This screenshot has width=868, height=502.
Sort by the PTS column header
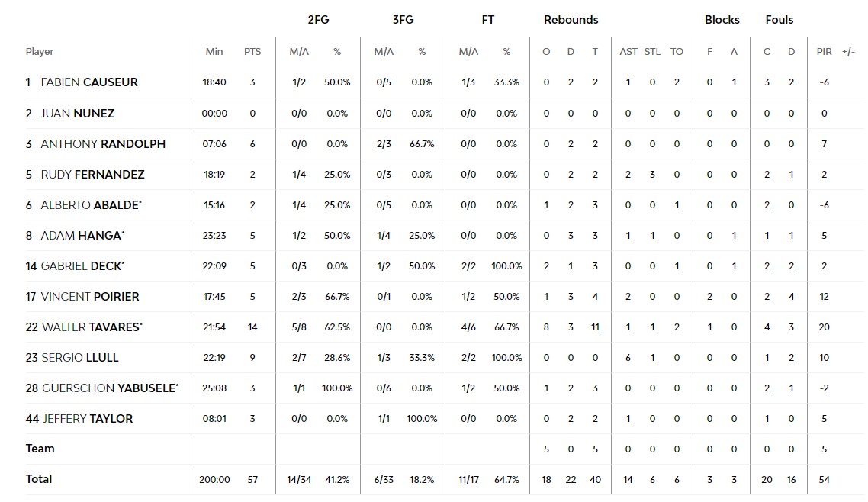click(x=252, y=52)
